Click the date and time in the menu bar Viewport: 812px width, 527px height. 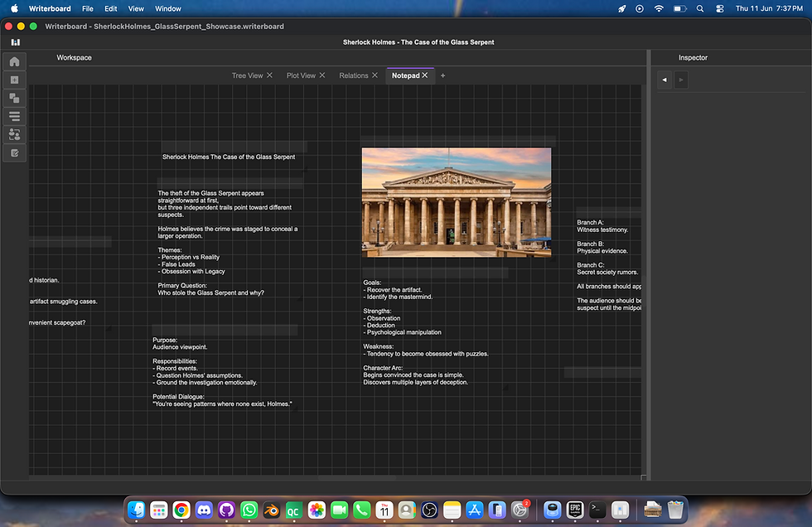point(769,8)
